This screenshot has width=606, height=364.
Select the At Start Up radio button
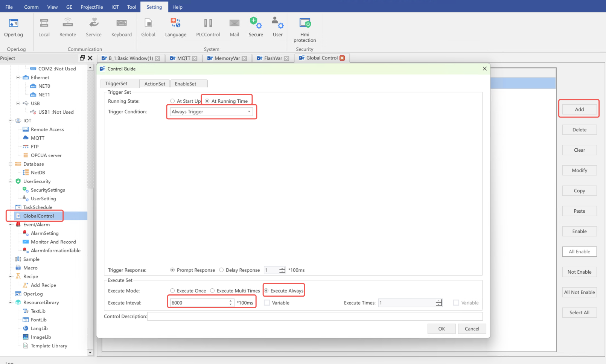[172, 101]
